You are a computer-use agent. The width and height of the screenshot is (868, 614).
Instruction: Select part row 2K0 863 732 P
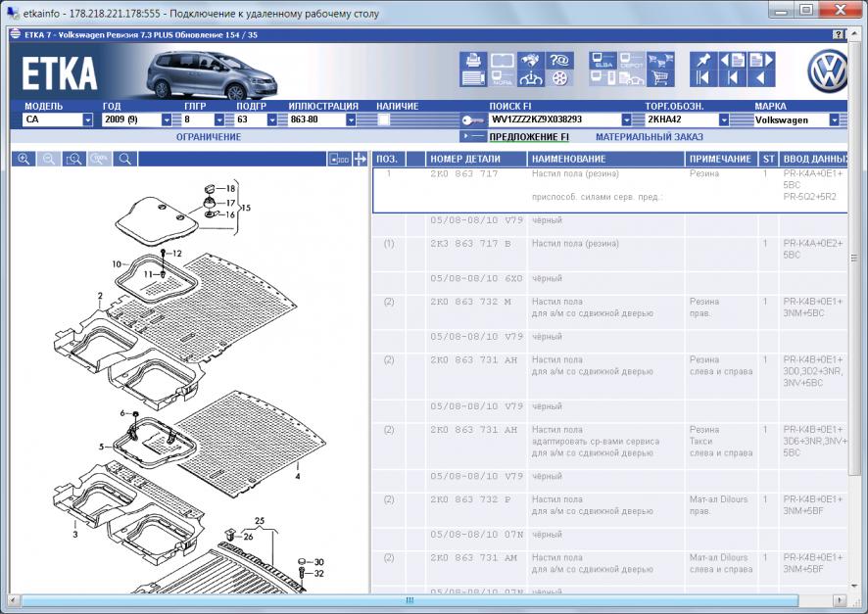tap(610, 510)
